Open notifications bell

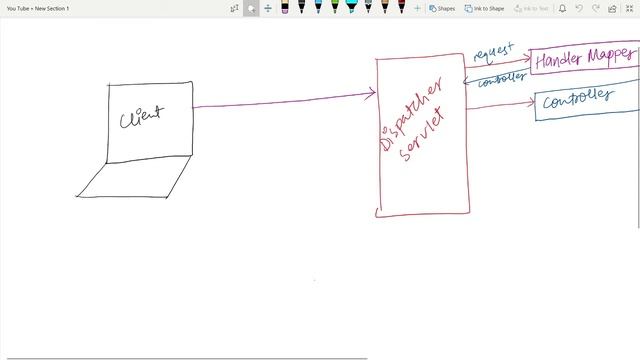[x=562, y=8]
